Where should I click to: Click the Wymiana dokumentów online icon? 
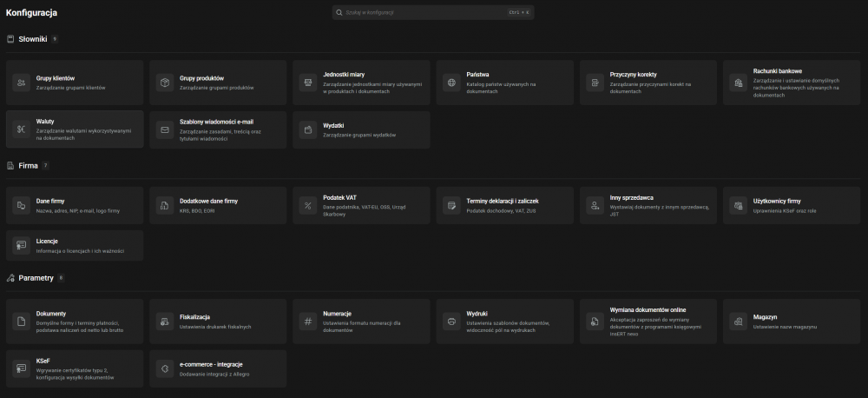click(595, 322)
